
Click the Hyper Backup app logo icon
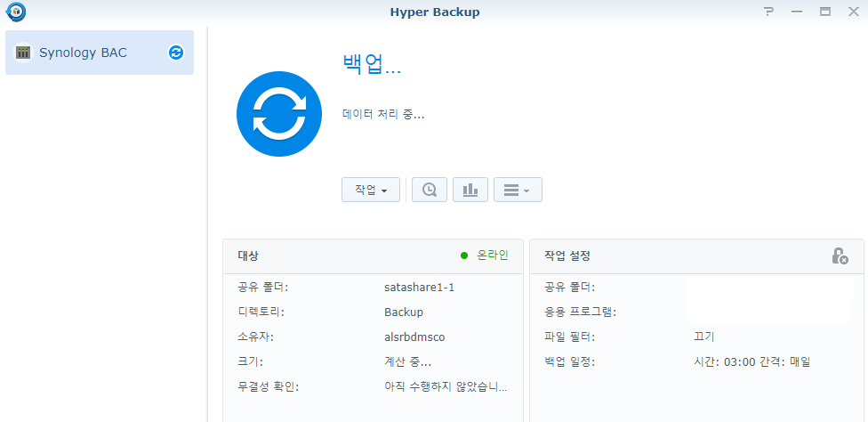pyautogui.click(x=16, y=12)
